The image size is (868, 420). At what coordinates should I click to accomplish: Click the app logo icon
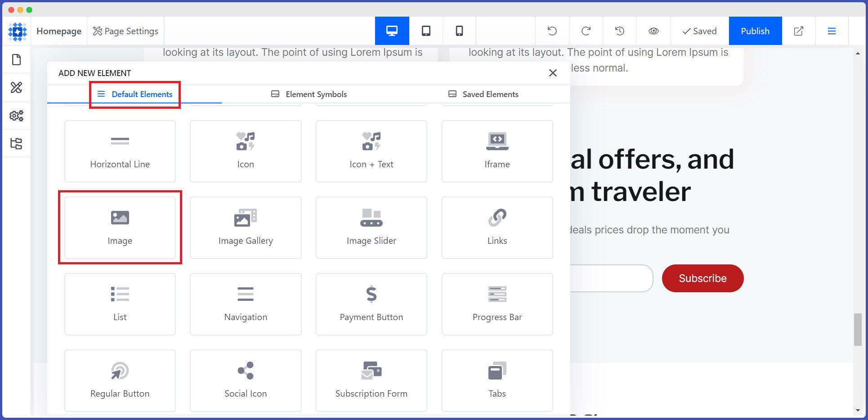coord(17,31)
